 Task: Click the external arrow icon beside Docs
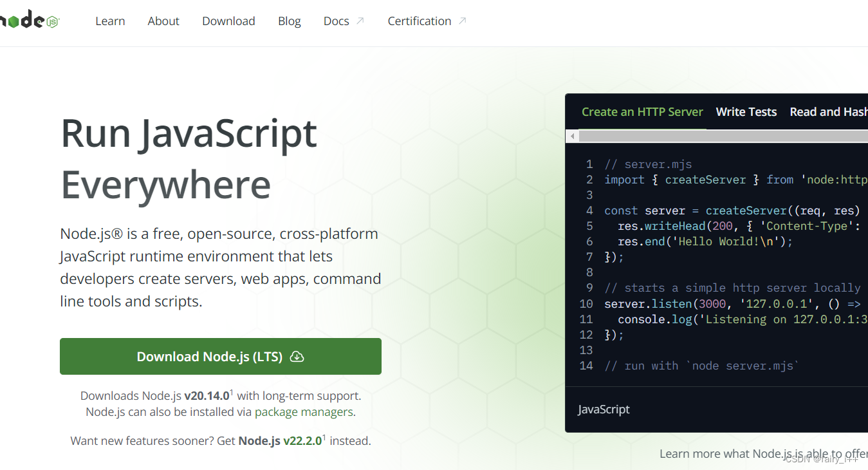pos(360,21)
